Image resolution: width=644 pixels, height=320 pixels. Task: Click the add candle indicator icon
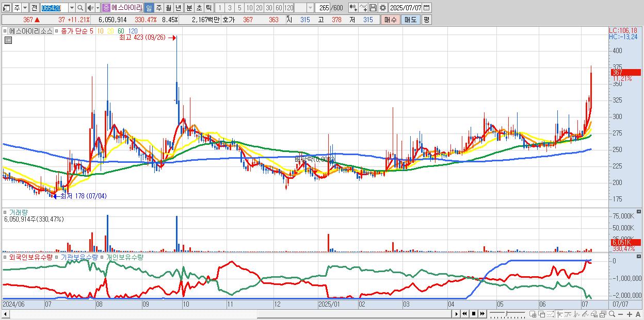[353, 8]
